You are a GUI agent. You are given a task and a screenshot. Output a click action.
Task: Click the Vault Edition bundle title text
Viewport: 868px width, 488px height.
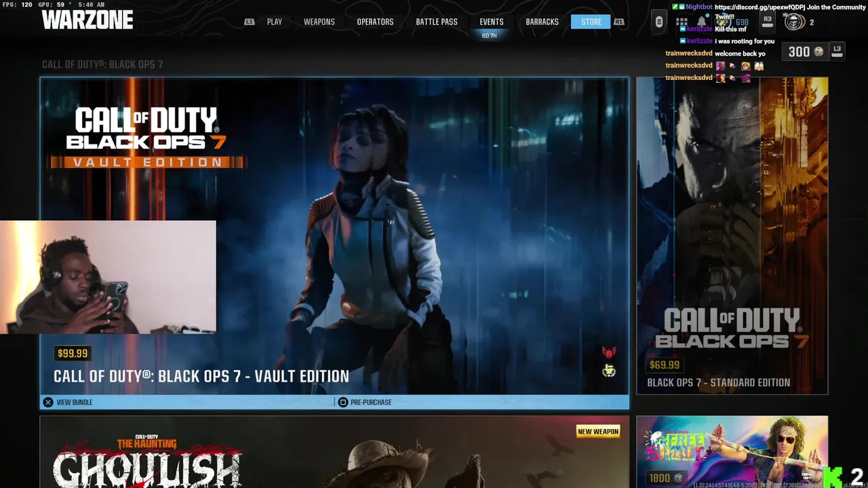coord(201,376)
